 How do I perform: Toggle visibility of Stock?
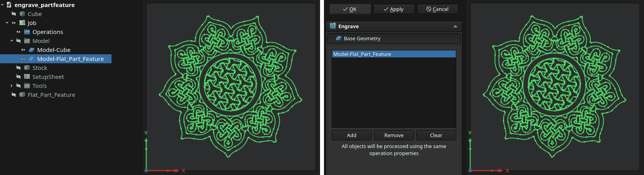[x=18, y=68]
